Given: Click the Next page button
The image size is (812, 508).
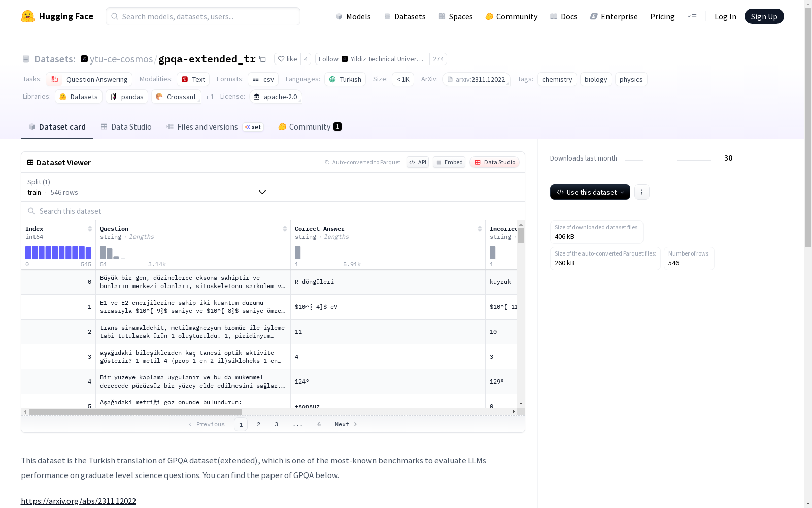Looking at the screenshot, I should point(346,424).
